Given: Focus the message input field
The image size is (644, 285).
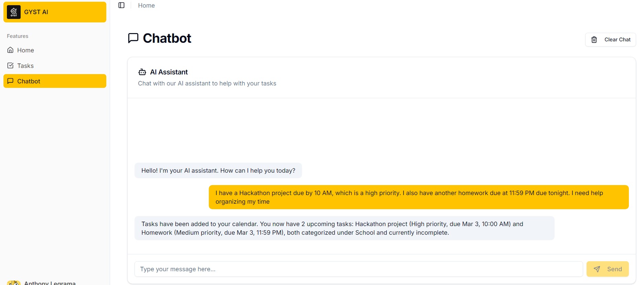Looking at the screenshot, I should [358, 269].
